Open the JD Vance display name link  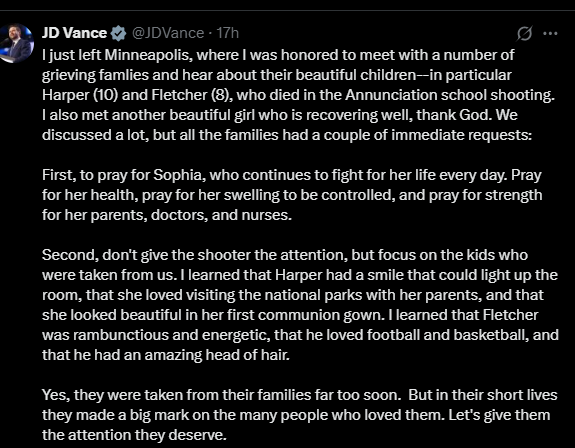(x=74, y=33)
